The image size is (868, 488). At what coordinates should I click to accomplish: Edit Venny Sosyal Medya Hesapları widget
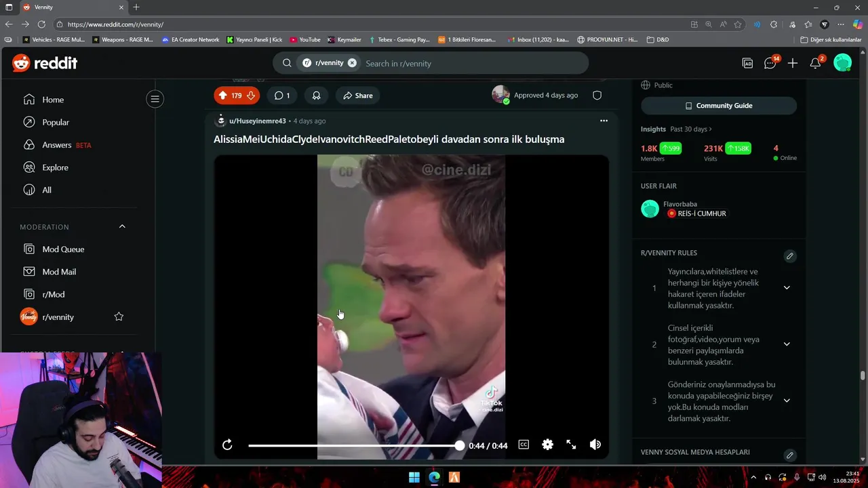point(789,455)
